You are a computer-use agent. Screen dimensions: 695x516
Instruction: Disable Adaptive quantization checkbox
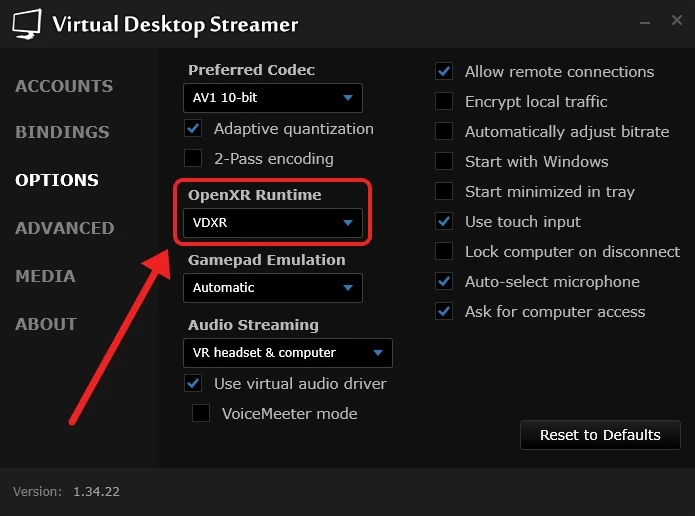[193, 129]
